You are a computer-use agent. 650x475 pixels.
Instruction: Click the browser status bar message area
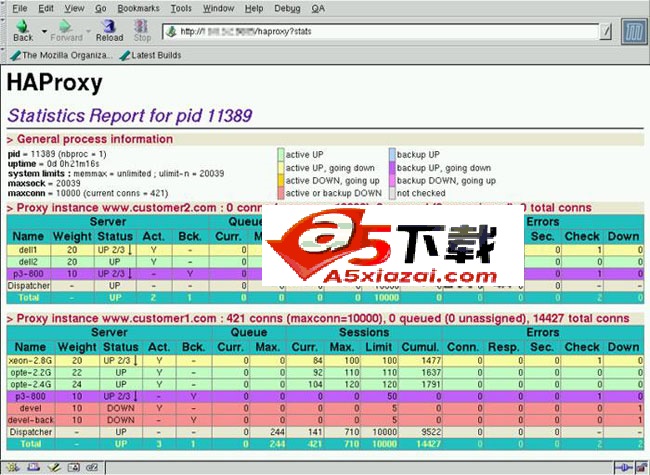point(359,468)
